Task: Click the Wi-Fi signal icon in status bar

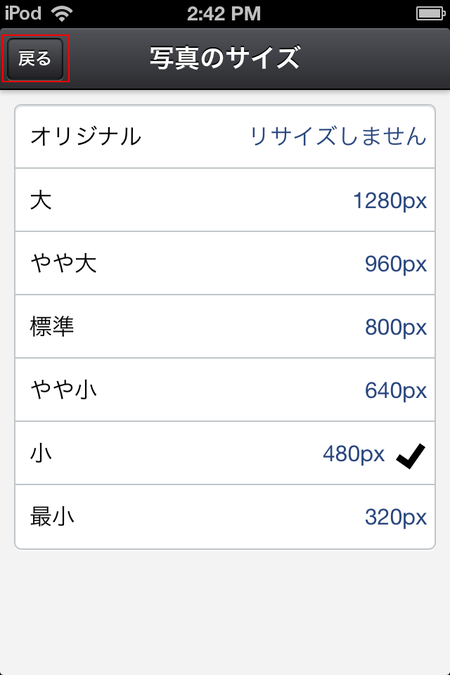Action: point(62,13)
